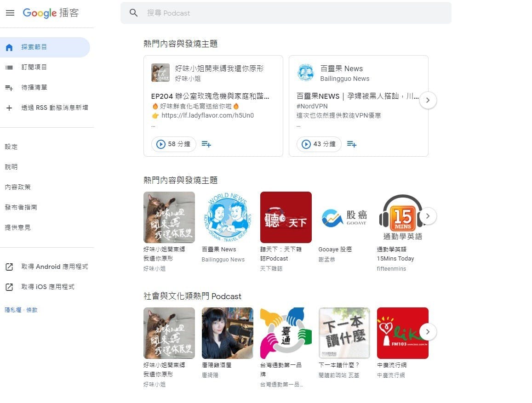Image resolution: width=532 pixels, height=403 pixels.
Task: Open 唐陽雞酒屋 podcast cover
Action: click(227, 333)
